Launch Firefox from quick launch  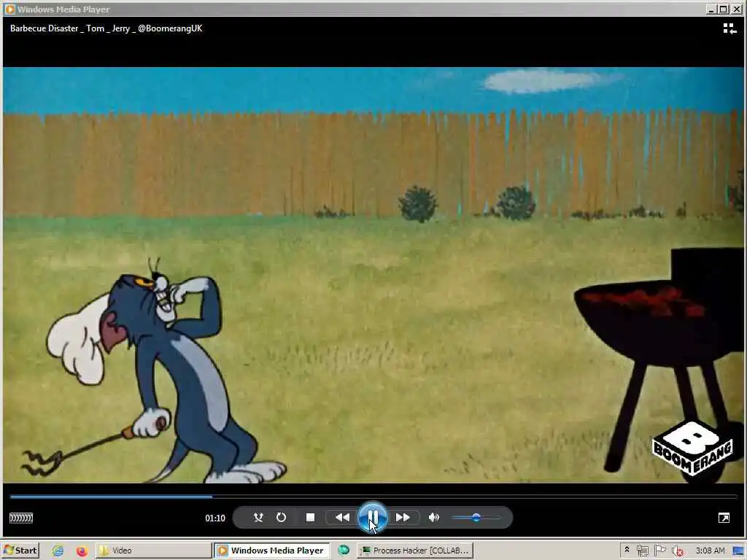click(x=82, y=551)
